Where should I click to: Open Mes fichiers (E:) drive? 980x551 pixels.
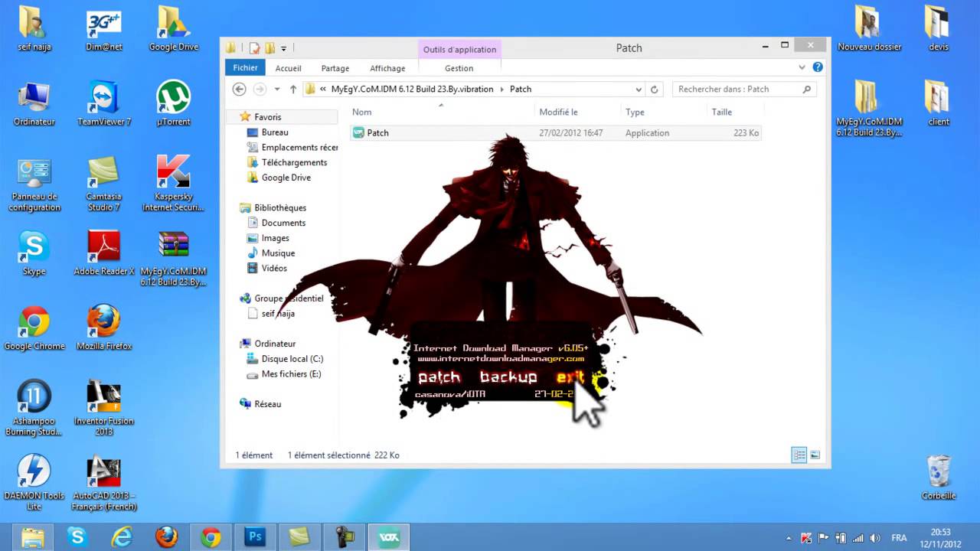pos(291,374)
